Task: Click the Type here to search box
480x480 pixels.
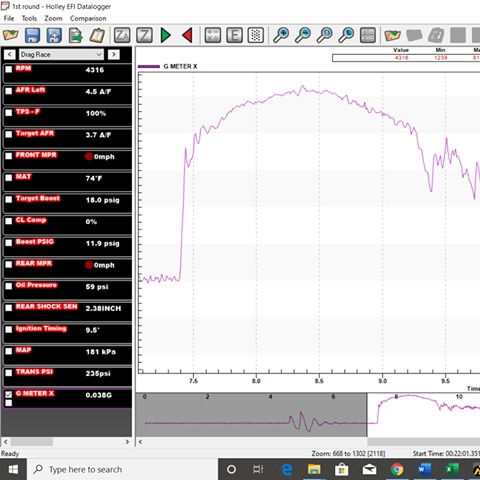Action: point(123,469)
